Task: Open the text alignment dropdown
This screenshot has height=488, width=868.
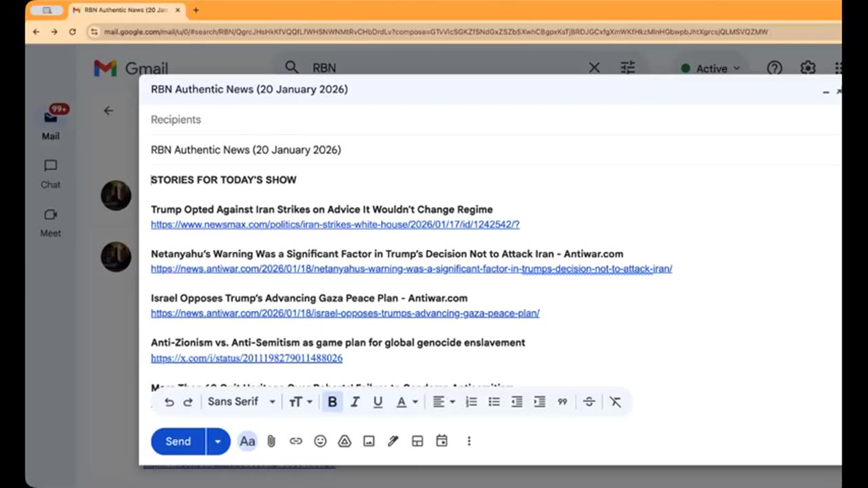Action: (x=443, y=402)
